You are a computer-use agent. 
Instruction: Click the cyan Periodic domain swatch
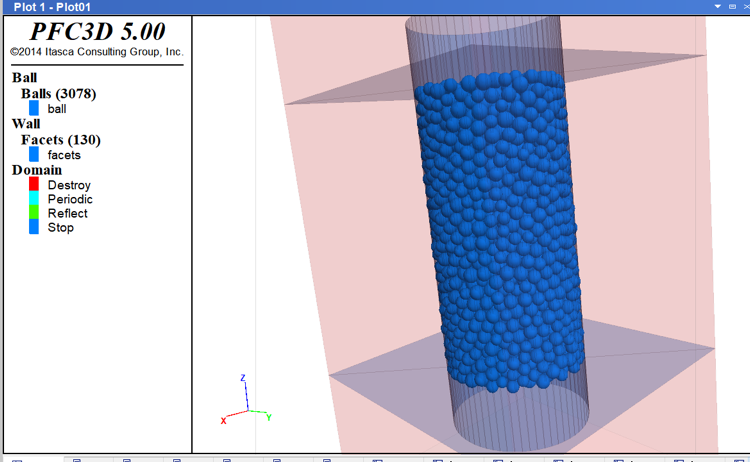click(34, 199)
